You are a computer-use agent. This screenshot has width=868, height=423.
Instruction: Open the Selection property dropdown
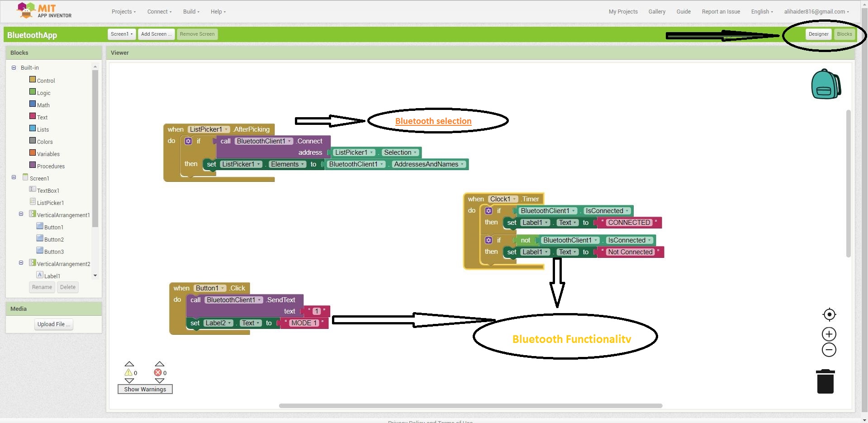pos(400,152)
